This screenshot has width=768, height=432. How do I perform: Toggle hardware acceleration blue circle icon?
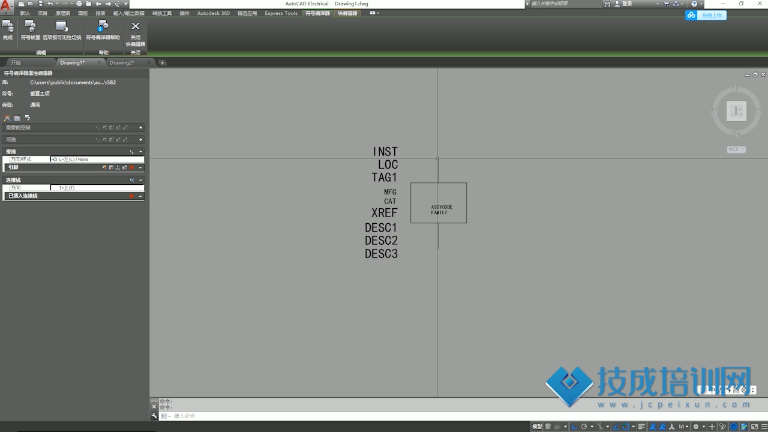733,427
